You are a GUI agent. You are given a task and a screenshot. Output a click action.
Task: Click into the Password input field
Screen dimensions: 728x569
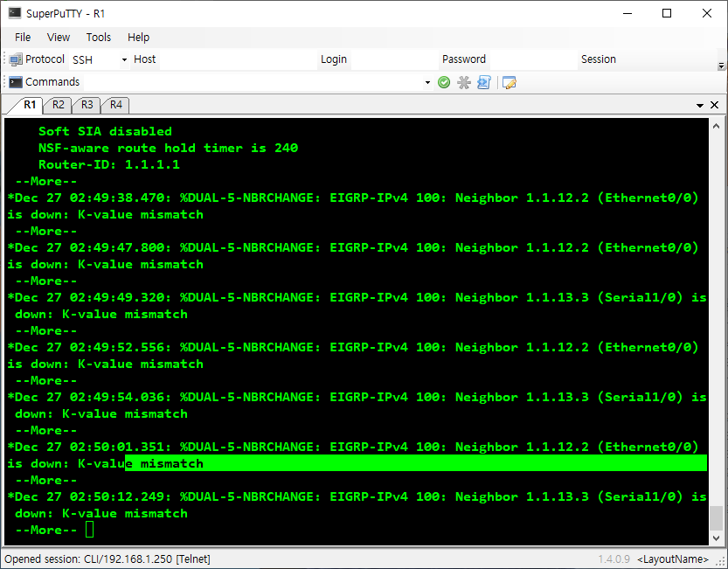pos(533,60)
